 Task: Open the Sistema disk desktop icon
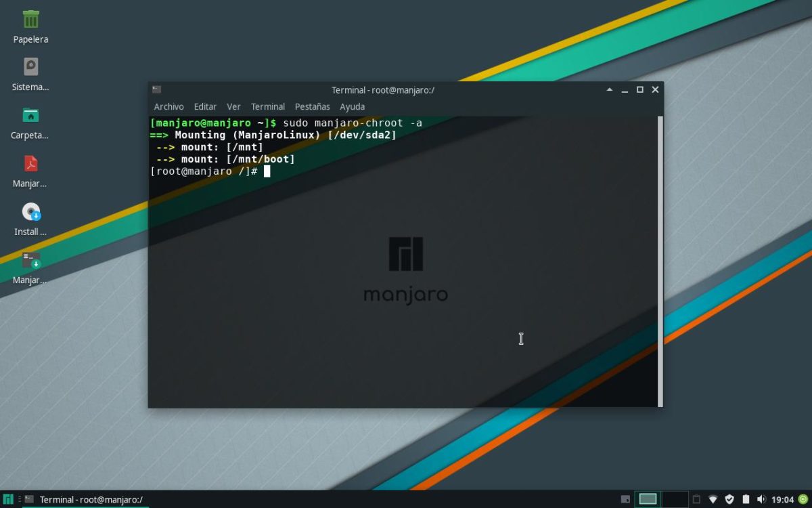pyautogui.click(x=30, y=66)
